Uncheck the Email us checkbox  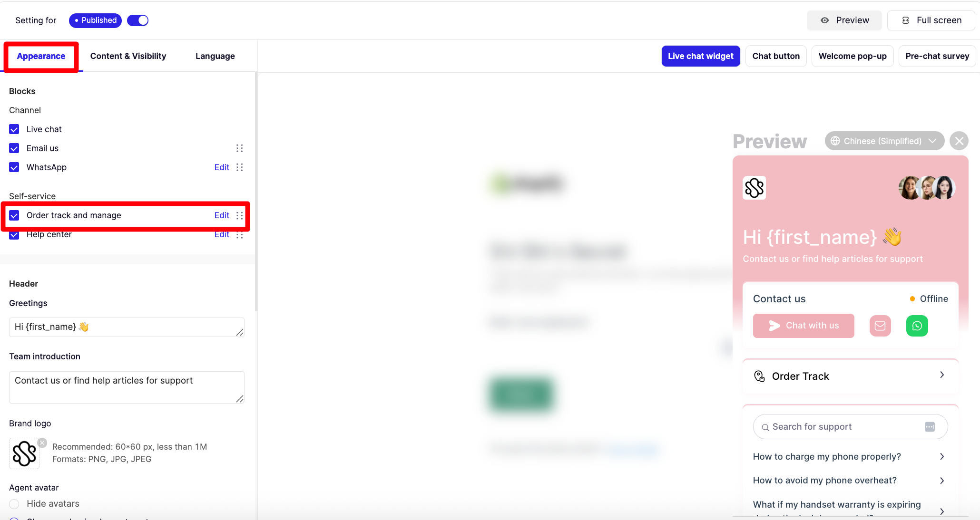pos(14,148)
